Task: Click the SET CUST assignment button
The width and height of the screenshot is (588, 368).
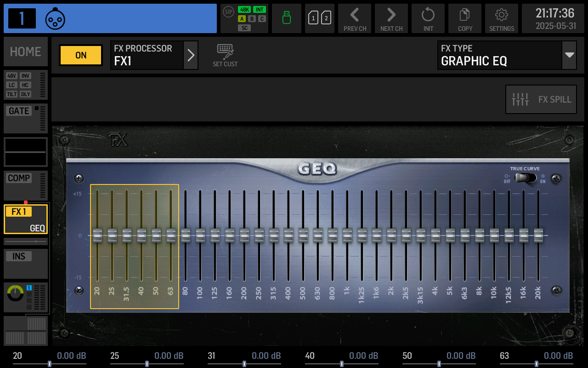Action: pos(225,55)
